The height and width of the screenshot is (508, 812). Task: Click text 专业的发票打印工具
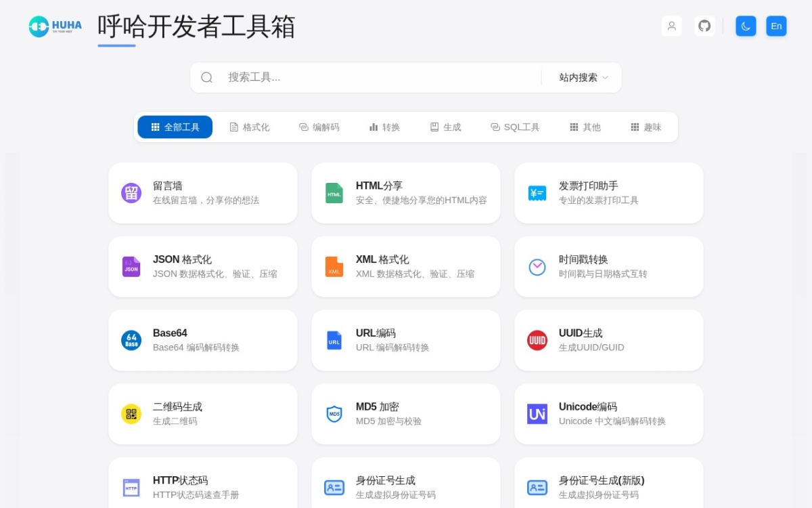tap(599, 200)
